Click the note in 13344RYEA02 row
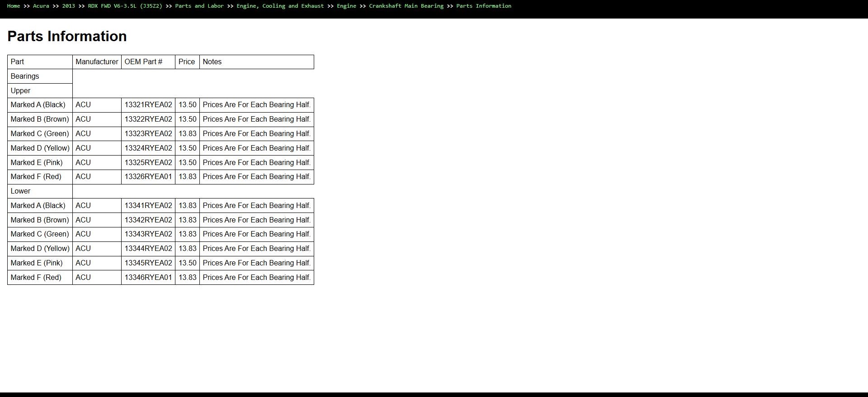The width and height of the screenshot is (868, 397). tap(257, 249)
